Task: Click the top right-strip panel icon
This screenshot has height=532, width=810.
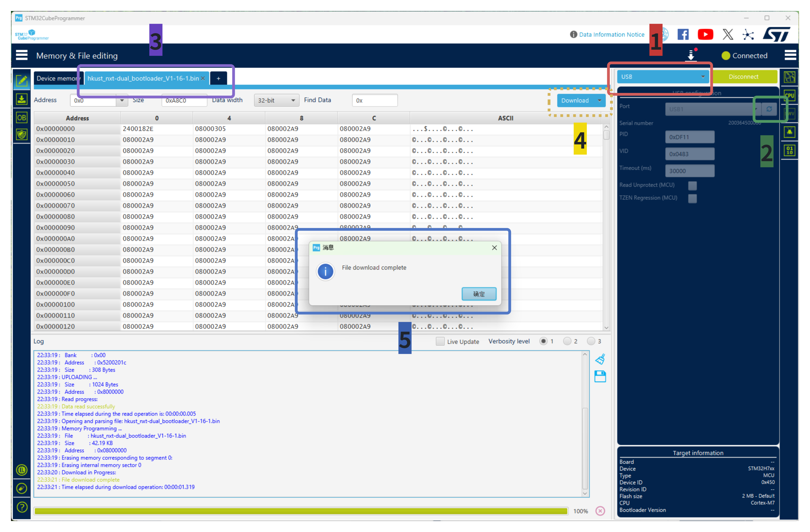Action: pos(789,77)
